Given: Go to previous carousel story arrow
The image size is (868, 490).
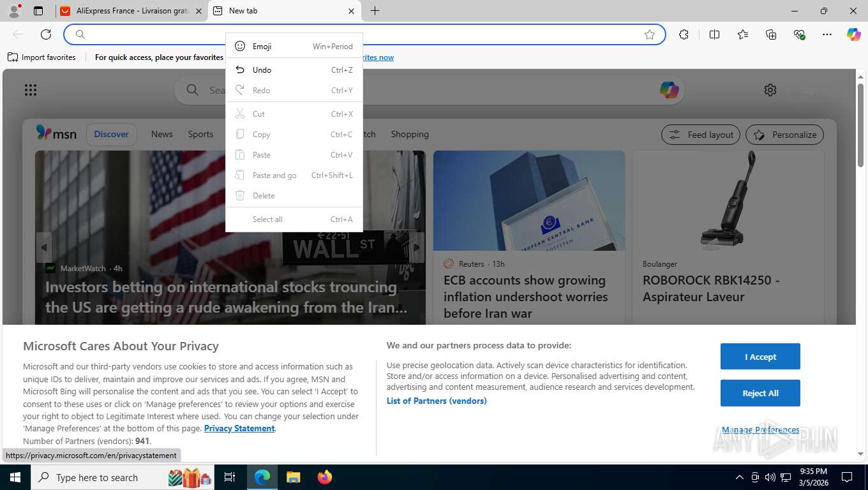Looking at the screenshot, I should pyautogui.click(x=44, y=248).
